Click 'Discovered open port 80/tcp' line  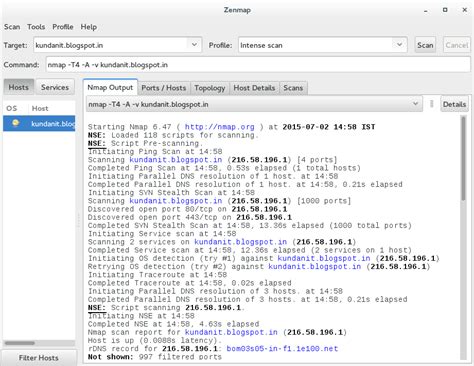tap(187, 209)
